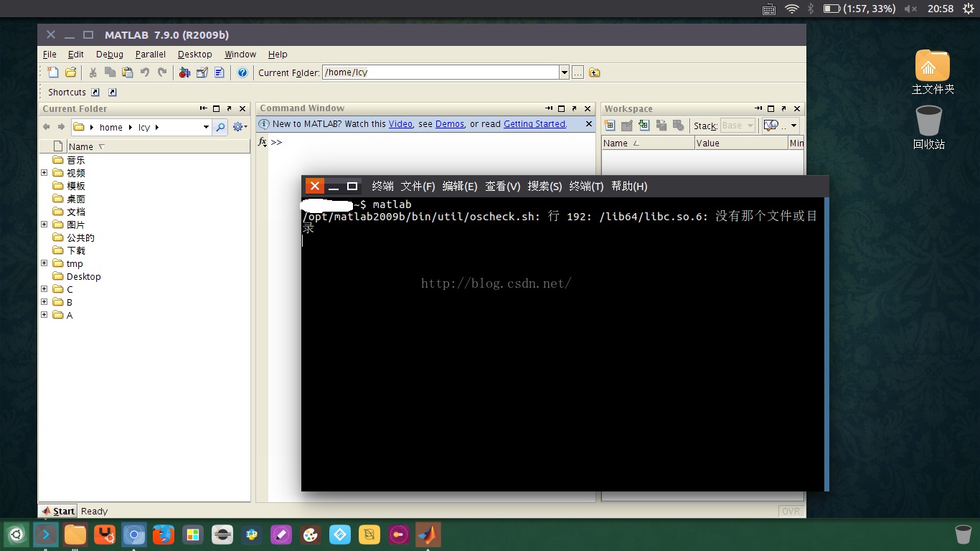Expand the 视频 folder

(44, 173)
